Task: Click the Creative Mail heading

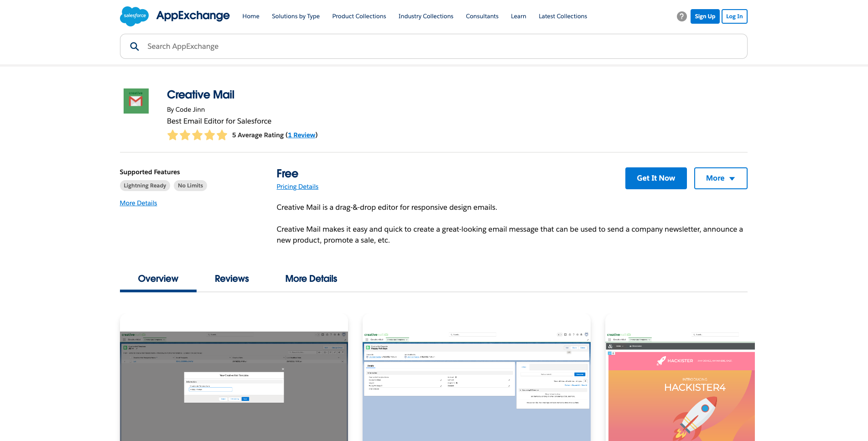Action: (x=201, y=95)
